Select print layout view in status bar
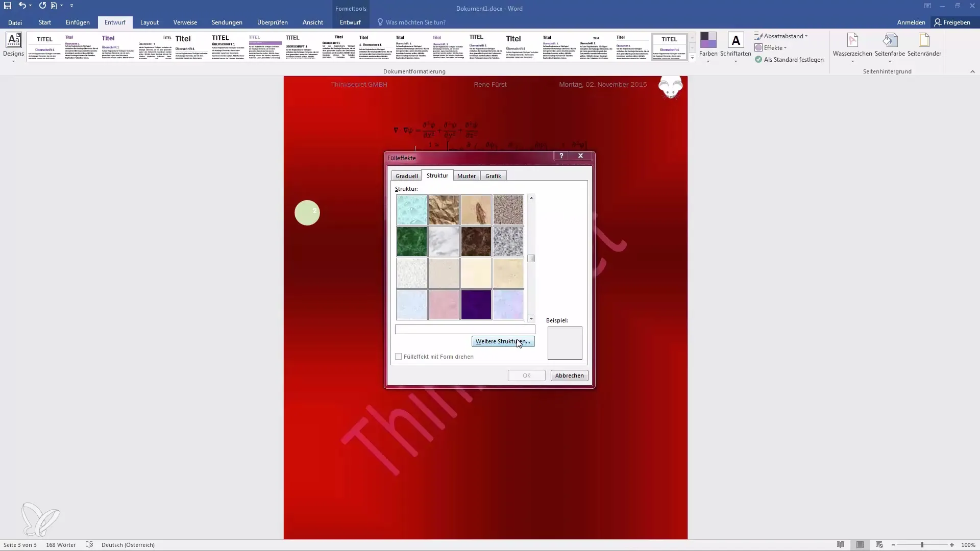This screenshot has height=551, width=980. [860, 545]
